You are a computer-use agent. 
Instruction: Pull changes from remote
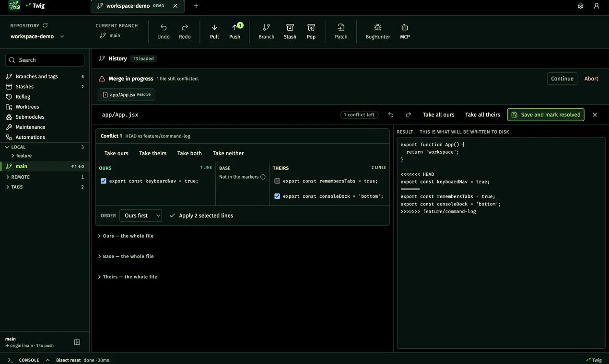[x=214, y=32]
